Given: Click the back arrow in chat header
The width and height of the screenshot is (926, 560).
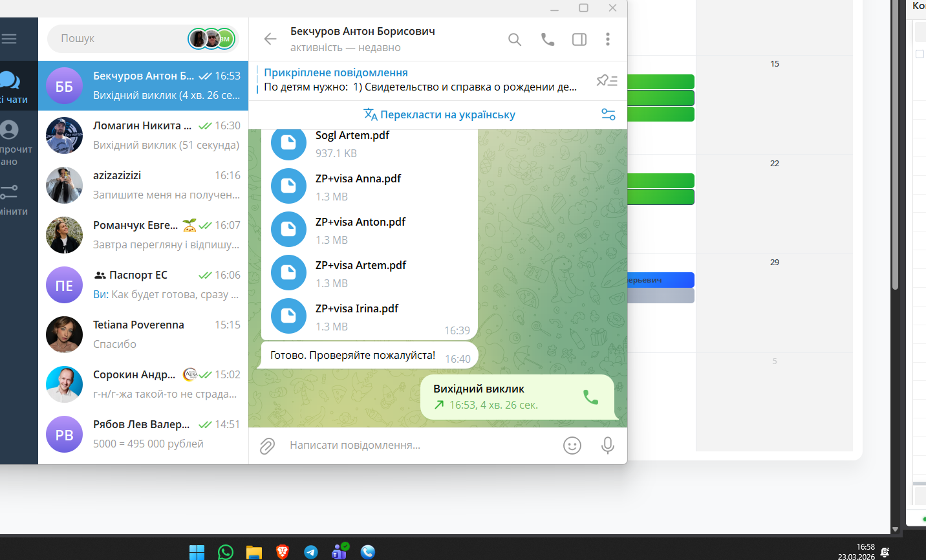Looking at the screenshot, I should tap(270, 39).
